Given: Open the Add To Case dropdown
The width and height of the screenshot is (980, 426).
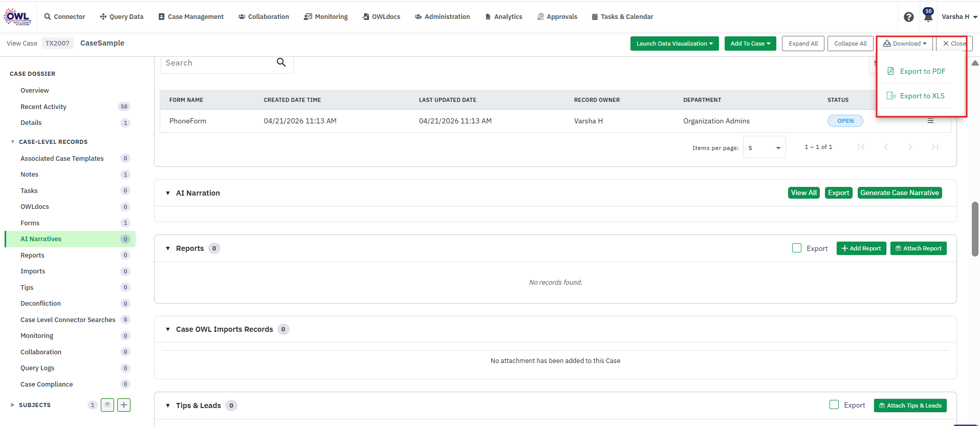Looking at the screenshot, I should [x=750, y=44].
